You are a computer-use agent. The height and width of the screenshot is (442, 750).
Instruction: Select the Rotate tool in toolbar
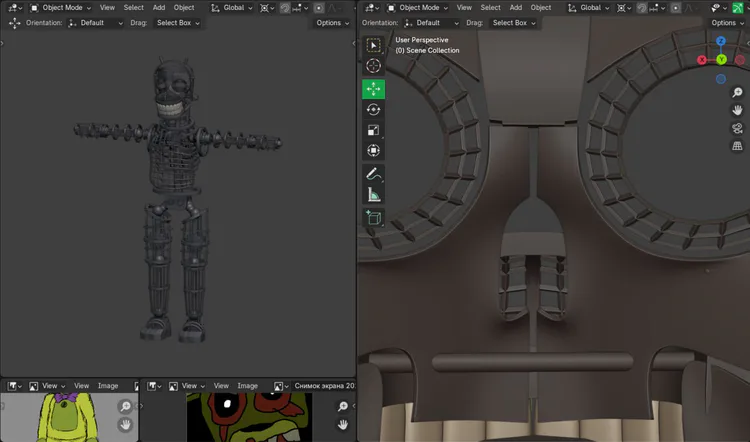pos(373,110)
